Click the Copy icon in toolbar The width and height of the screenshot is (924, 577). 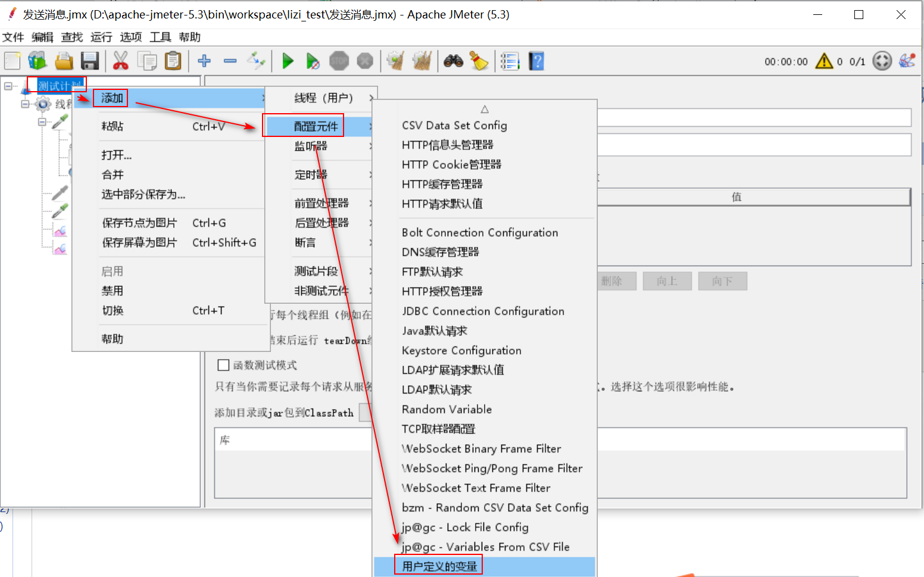[x=147, y=61]
